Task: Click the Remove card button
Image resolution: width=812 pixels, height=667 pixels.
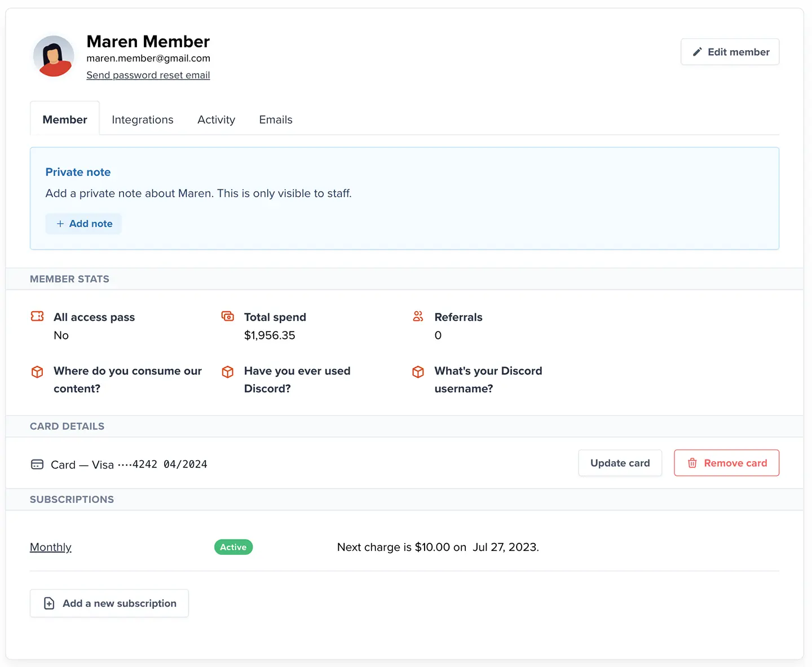Action: tap(726, 463)
